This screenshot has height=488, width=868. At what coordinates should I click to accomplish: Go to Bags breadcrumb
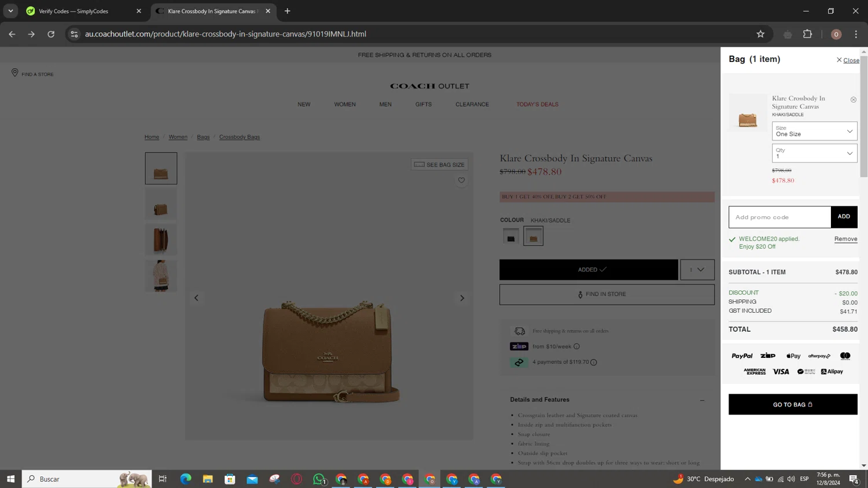click(x=203, y=137)
